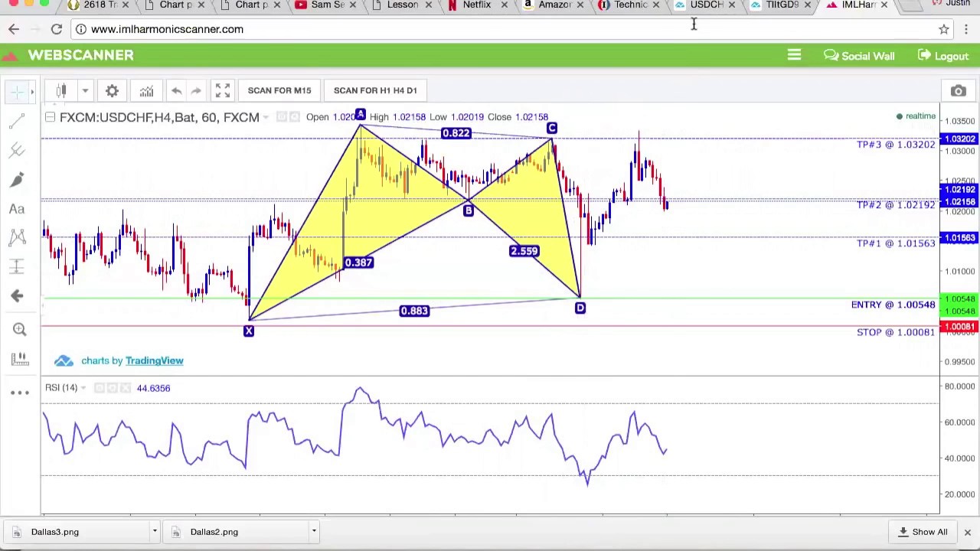
Task: Select the crosshair cursor tool
Action: tap(16, 91)
